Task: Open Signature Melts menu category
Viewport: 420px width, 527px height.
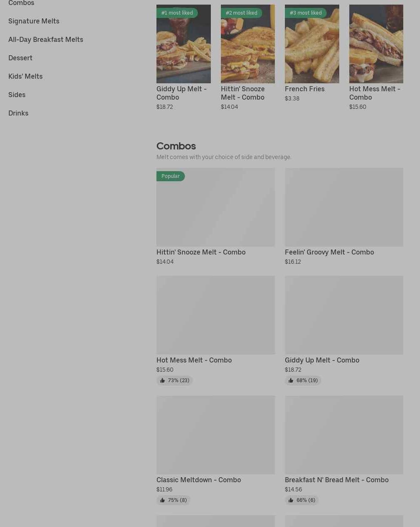Action: click(34, 21)
